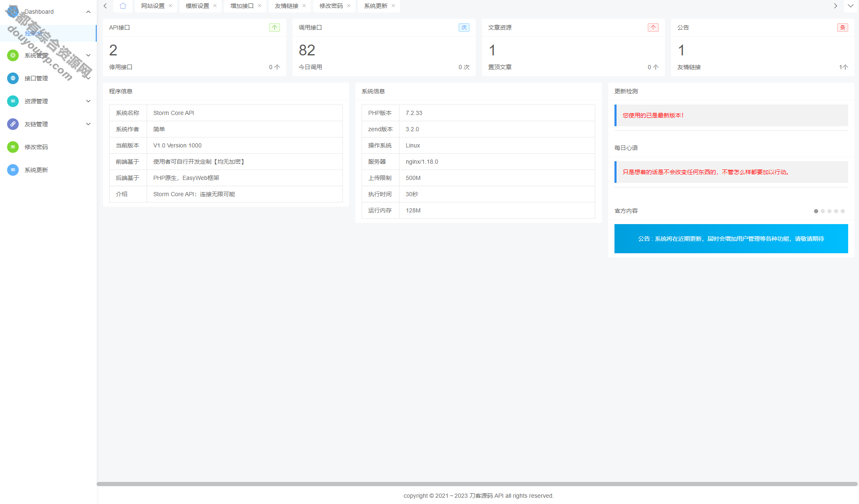859x504 pixels.
Task: Click the 500M upload limit cell
Action: click(x=497, y=178)
